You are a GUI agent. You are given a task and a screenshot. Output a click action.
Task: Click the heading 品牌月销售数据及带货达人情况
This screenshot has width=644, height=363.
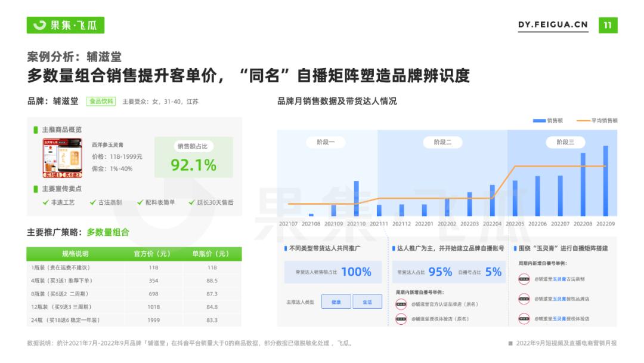pos(337,101)
